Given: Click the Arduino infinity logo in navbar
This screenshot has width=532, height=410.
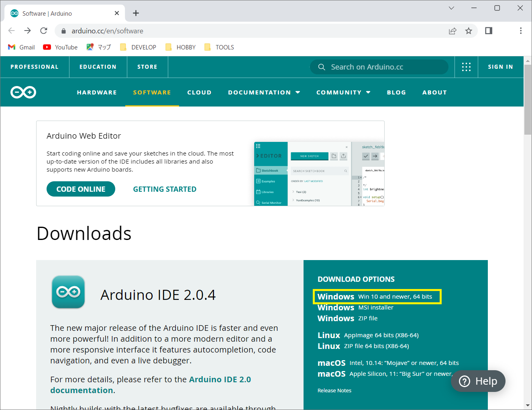Looking at the screenshot, I should pyautogui.click(x=23, y=92).
